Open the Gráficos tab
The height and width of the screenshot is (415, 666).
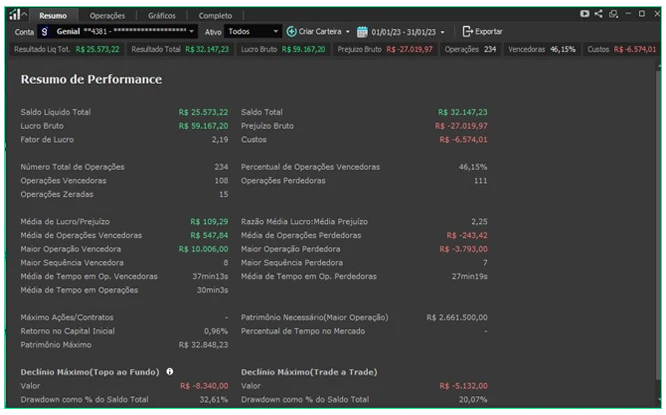point(161,16)
